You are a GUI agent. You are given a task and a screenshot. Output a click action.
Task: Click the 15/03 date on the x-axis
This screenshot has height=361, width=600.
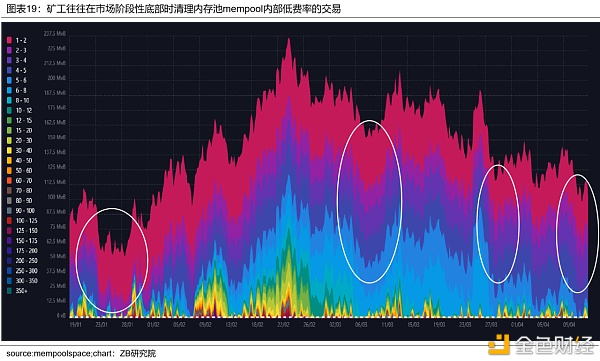[413, 325]
